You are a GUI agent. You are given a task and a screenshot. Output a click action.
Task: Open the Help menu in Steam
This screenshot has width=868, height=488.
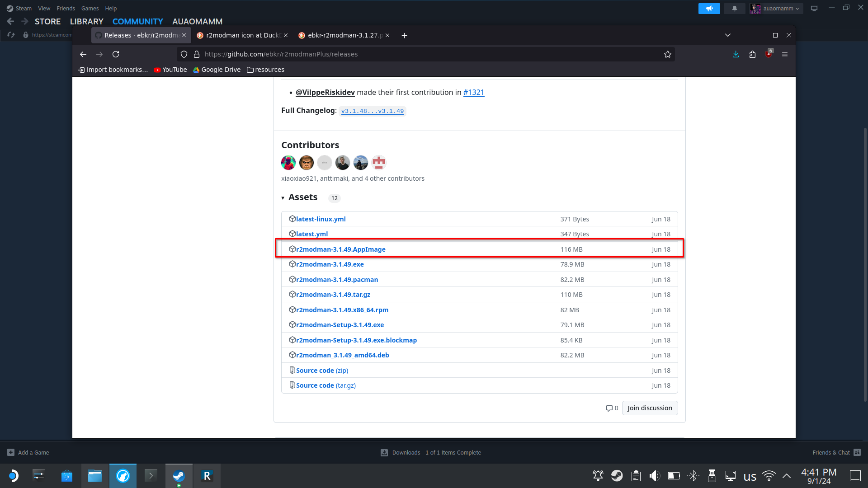(x=111, y=9)
